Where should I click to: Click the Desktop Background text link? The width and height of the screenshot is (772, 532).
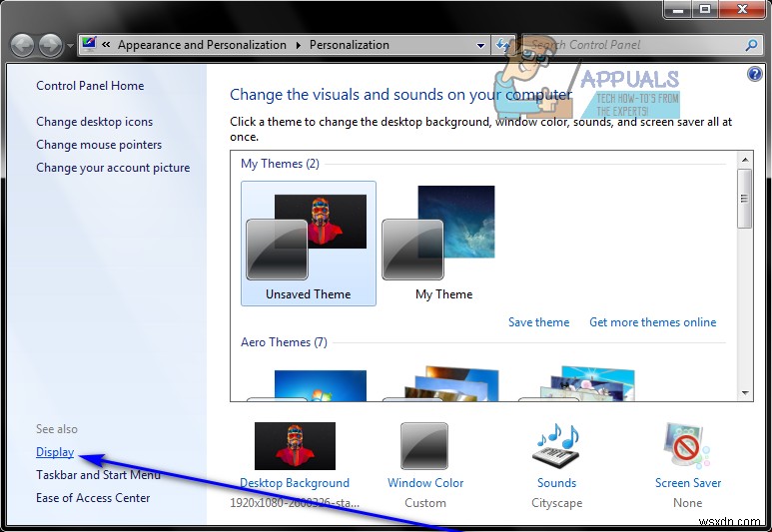tap(295, 483)
